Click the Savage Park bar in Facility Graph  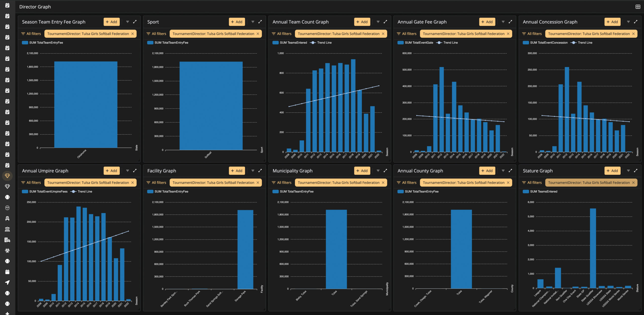[x=245, y=249]
